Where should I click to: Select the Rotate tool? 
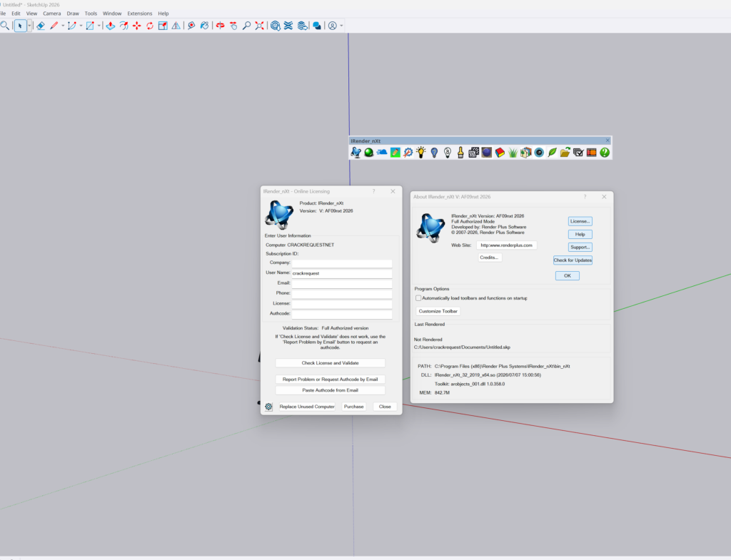coord(150,26)
